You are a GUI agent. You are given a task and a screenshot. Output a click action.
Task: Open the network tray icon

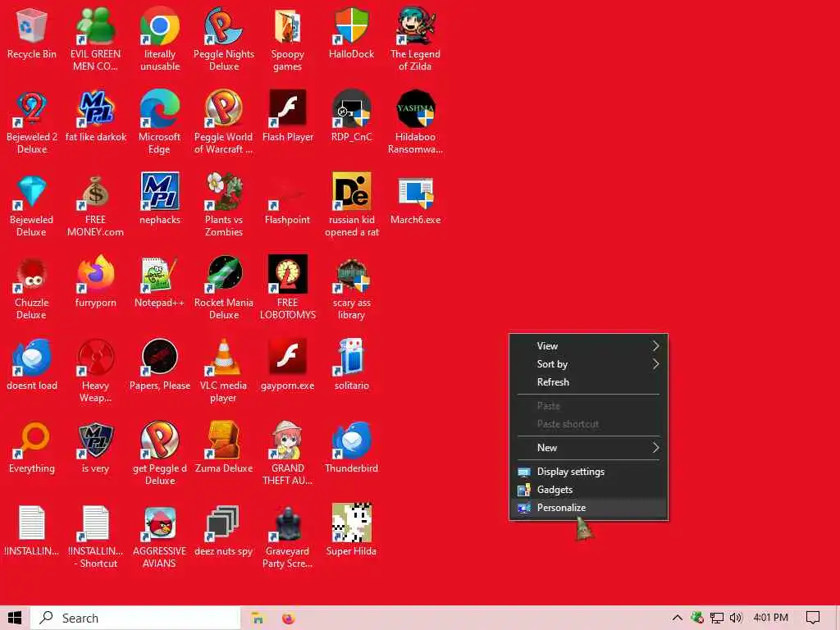[x=717, y=618]
